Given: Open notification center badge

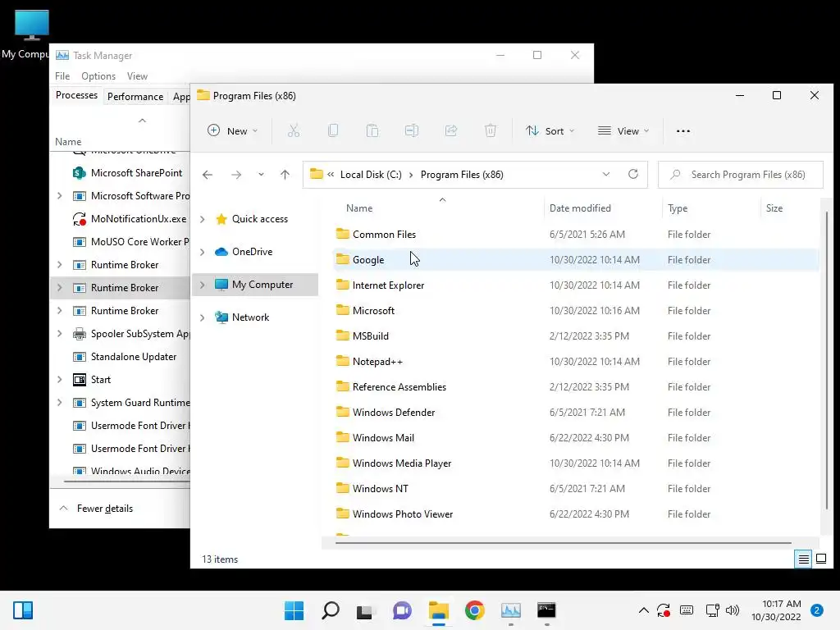Looking at the screenshot, I should [817, 610].
